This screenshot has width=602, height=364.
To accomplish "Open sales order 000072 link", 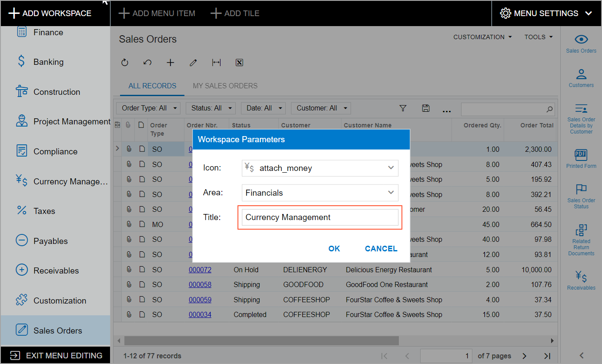I will click(x=200, y=270).
